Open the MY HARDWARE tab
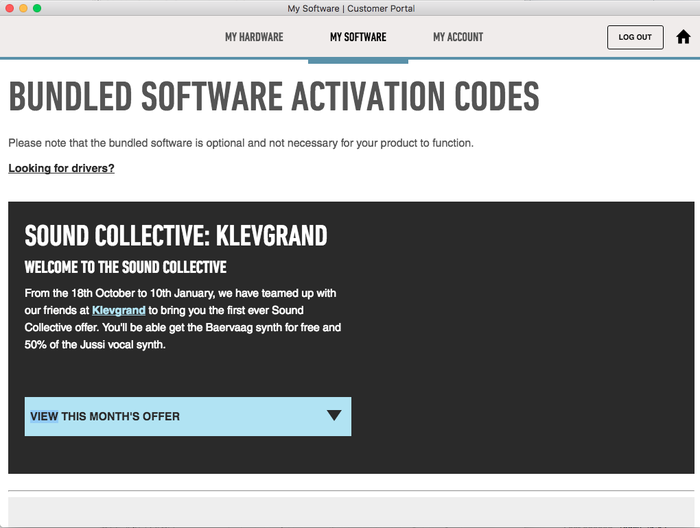700x528 pixels. click(254, 37)
